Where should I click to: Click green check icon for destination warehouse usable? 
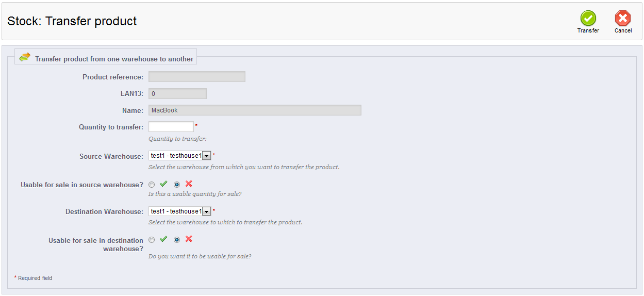click(163, 239)
